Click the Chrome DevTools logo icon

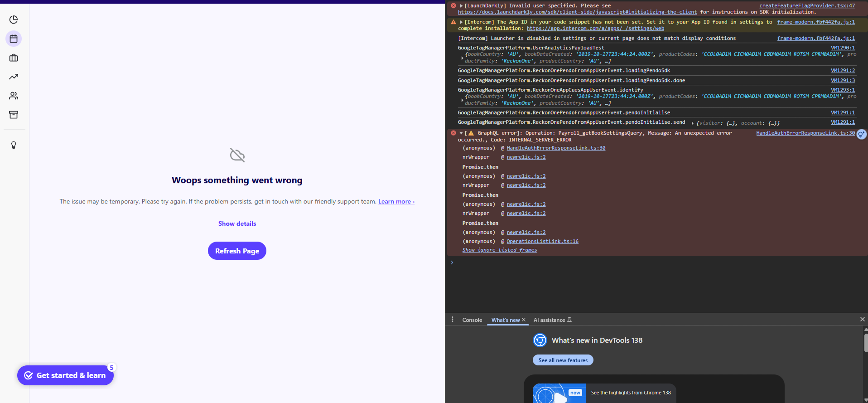[x=540, y=340]
